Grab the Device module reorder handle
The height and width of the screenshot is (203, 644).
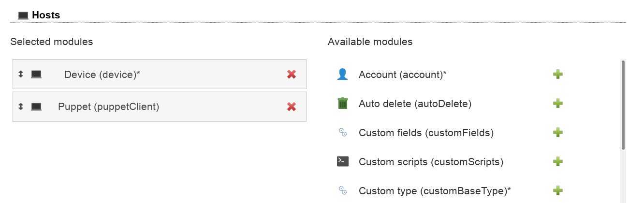click(x=21, y=74)
